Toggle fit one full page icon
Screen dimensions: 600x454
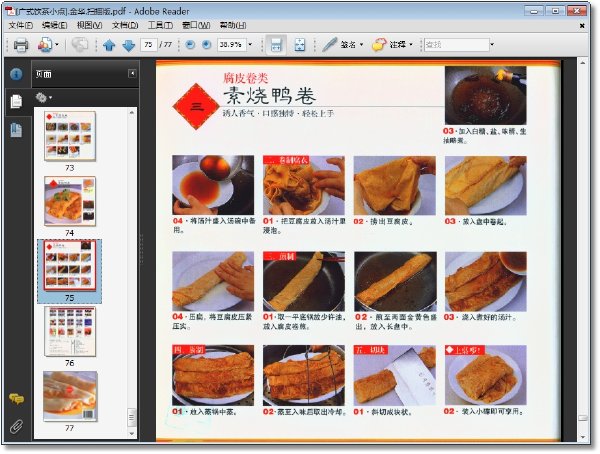point(299,45)
